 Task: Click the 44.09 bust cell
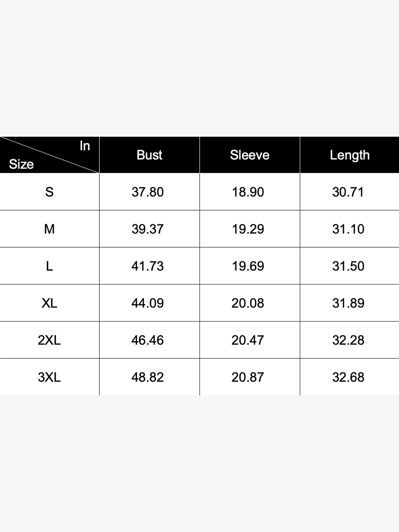(x=148, y=303)
